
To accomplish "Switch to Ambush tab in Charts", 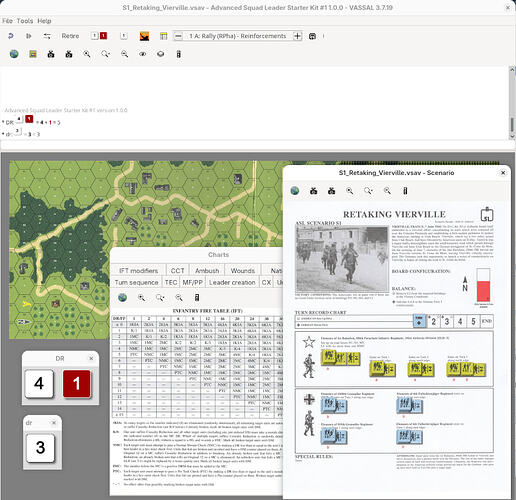I will [207, 270].
